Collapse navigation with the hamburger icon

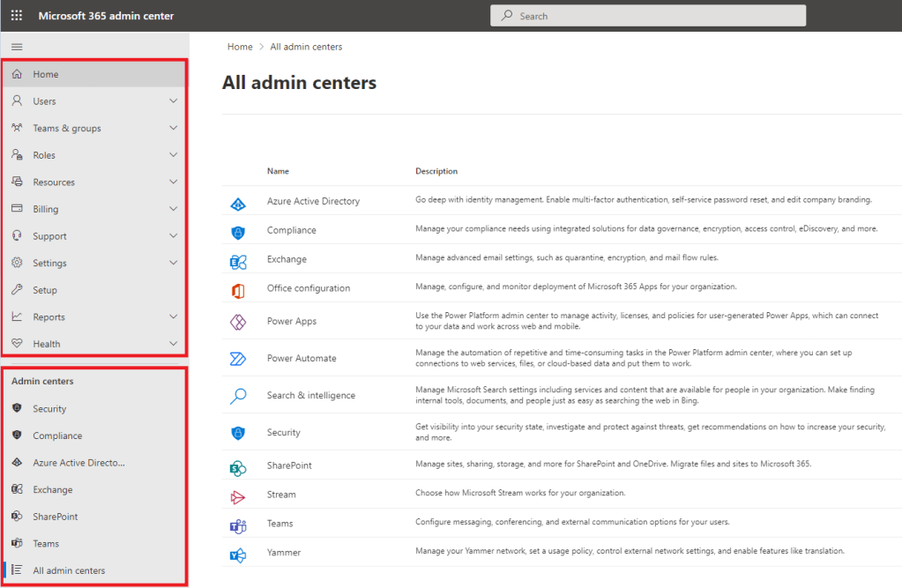[x=17, y=47]
